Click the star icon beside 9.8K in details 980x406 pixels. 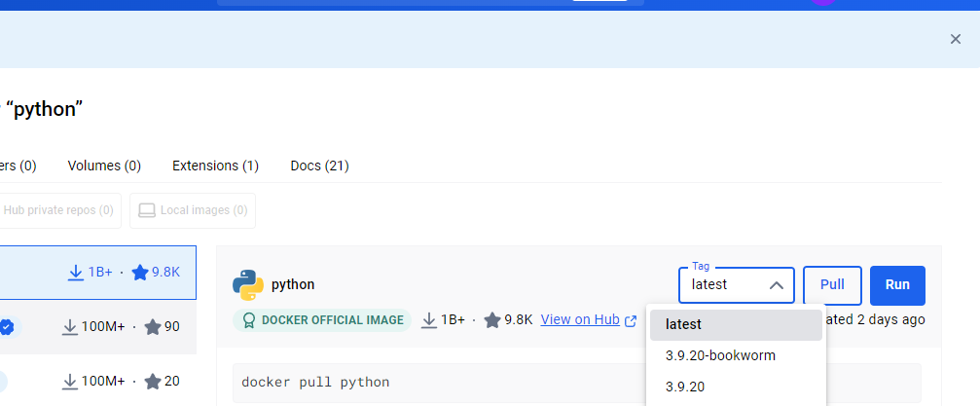pyautogui.click(x=492, y=320)
